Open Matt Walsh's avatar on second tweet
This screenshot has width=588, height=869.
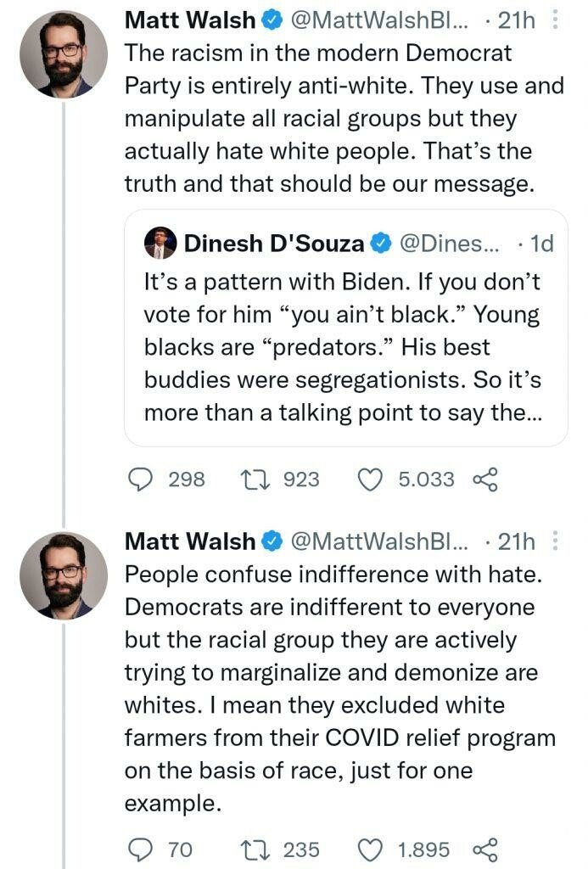pos(64,575)
